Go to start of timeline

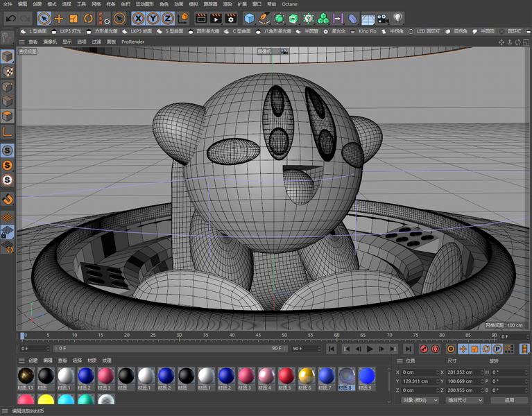(x=332, y=349)
